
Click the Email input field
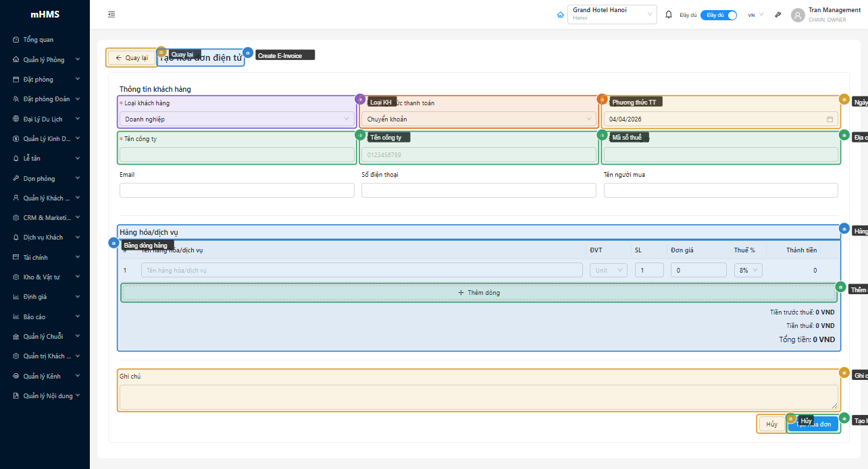[236, 190]
